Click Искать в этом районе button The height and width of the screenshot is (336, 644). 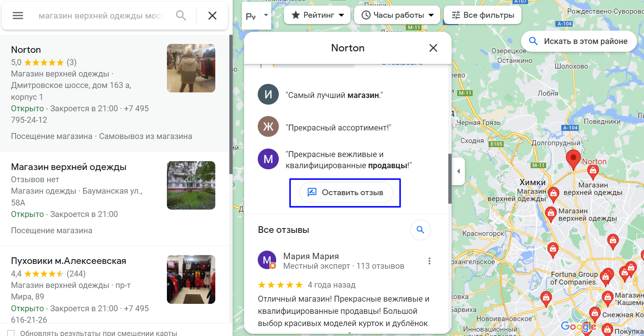(579, 41)
